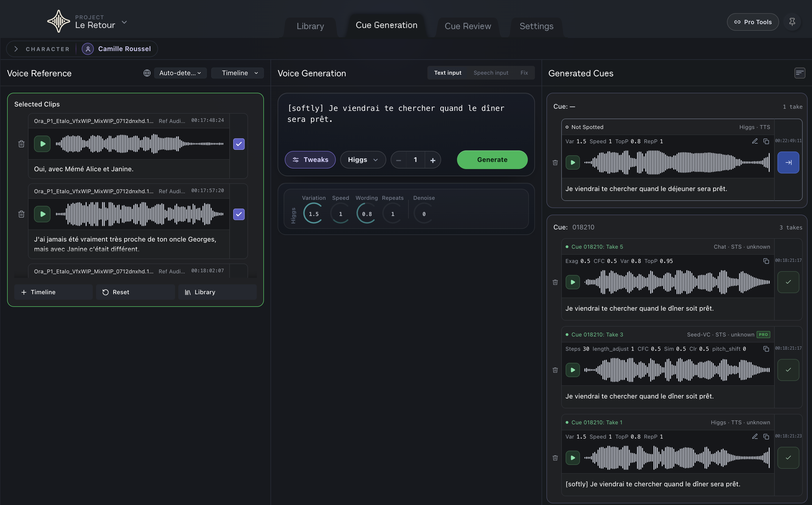Open the Higgs model dropdown

(363, 160)
